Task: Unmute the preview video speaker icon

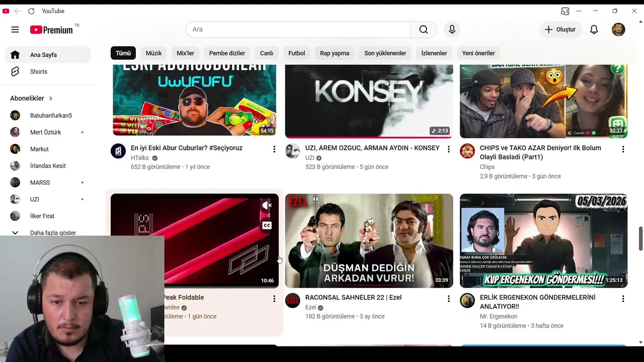Action: [267, 205]
